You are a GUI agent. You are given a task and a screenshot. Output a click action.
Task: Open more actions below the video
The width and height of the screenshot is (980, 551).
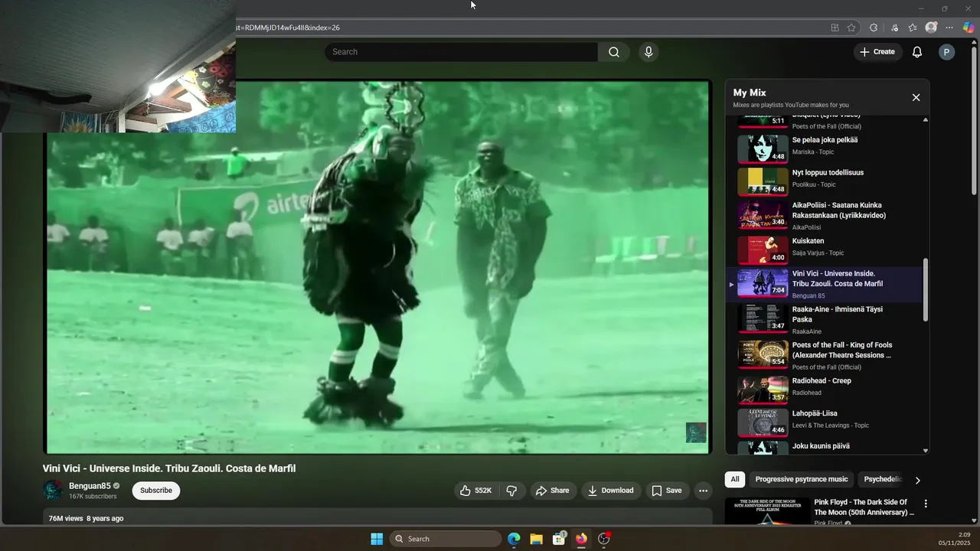[703, 491]
